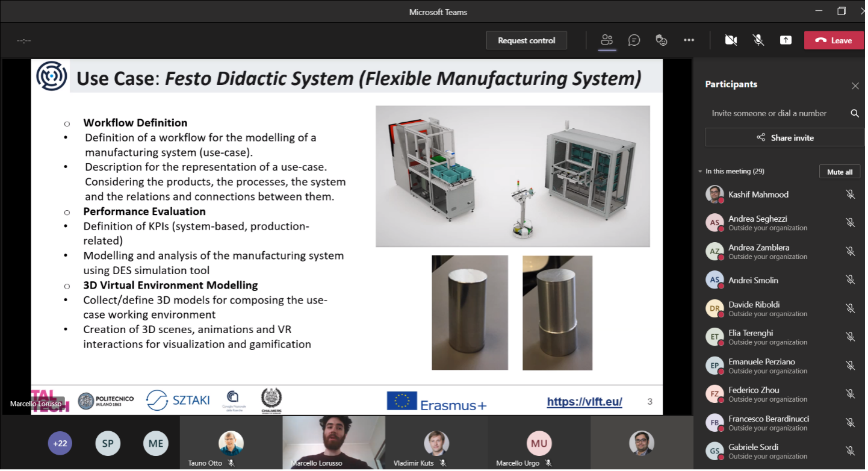
Task: Click the search magnifier icon in Participants
Action: tap(854, 113)
